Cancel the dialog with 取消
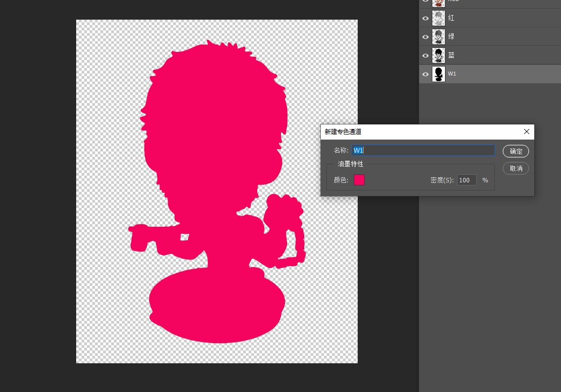This screenshot has height=392, width=561. tap(516, 168)
